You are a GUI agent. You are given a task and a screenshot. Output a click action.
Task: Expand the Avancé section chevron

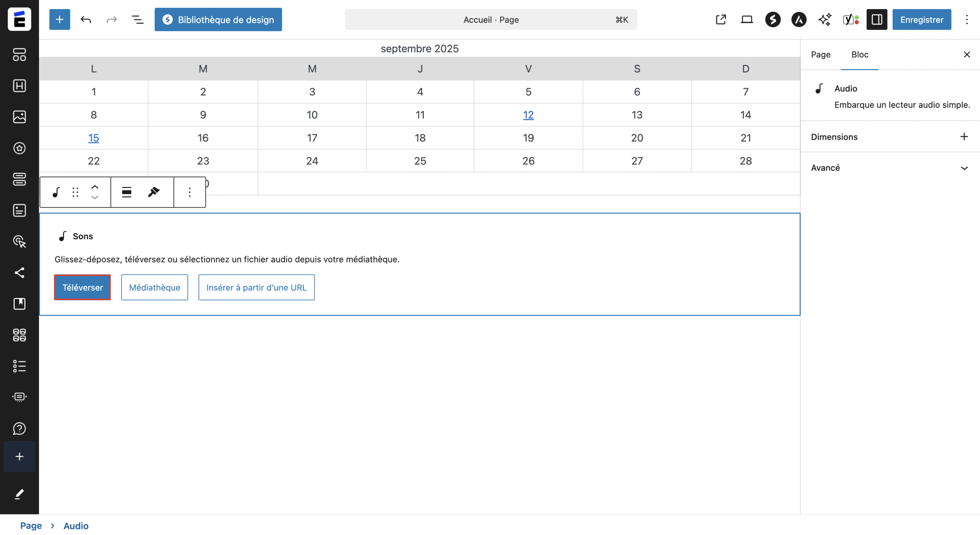pyautogui.click(x=964, y=168)
